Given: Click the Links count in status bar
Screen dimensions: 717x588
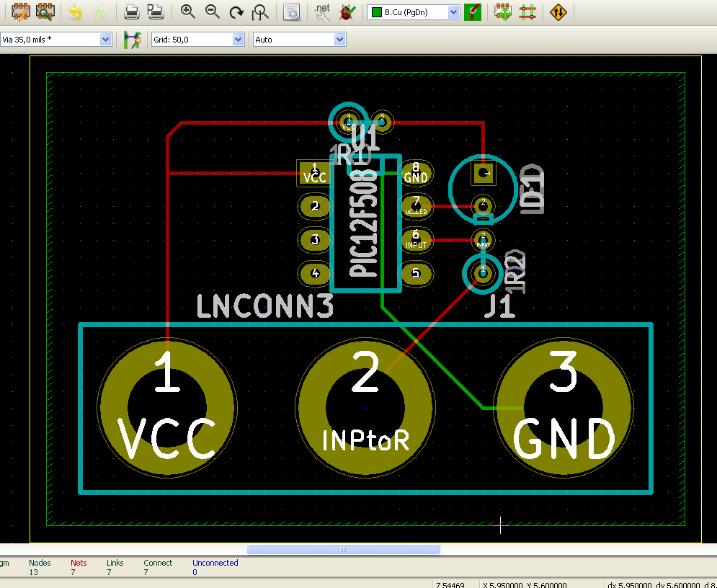Looking at the screenshot, I should click(110, 572).
